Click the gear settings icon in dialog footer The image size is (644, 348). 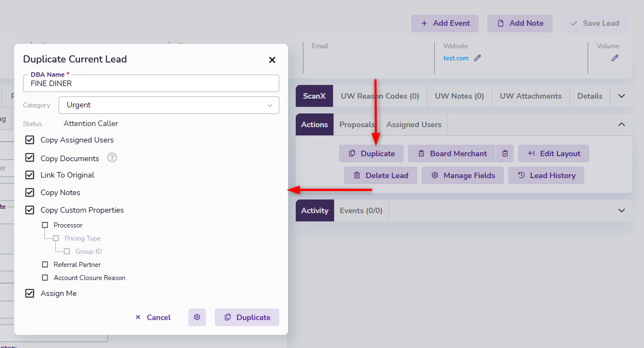(197, 317)
